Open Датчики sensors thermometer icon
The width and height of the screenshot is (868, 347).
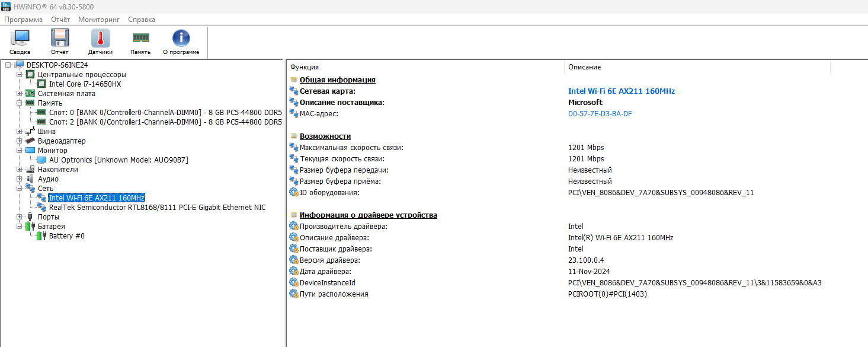click(x=100, y=42)
